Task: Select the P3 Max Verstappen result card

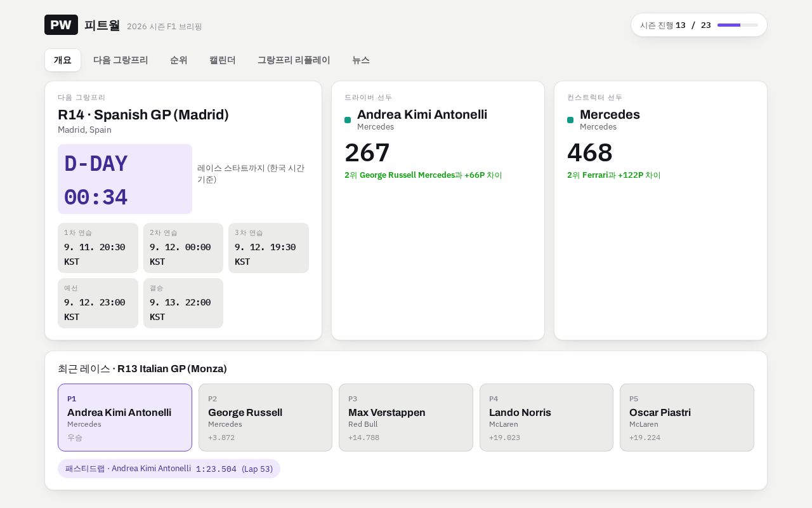Action: (406, 417)
